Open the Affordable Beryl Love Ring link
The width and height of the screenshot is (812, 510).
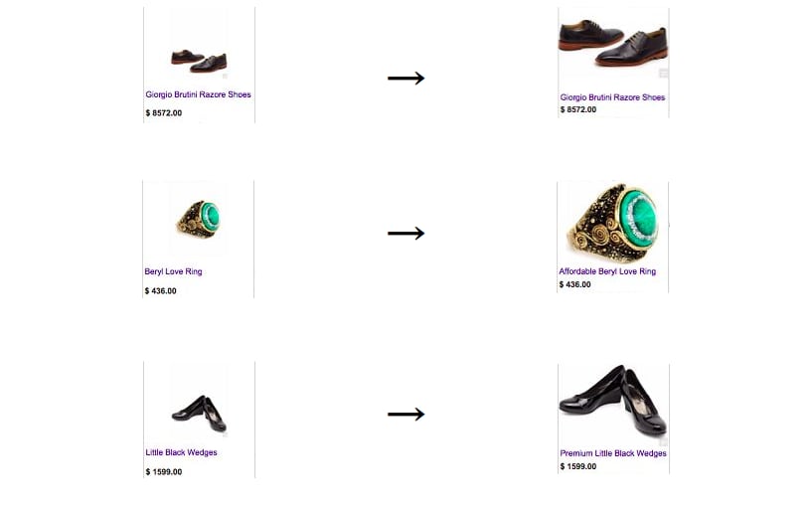click(607, 271)
